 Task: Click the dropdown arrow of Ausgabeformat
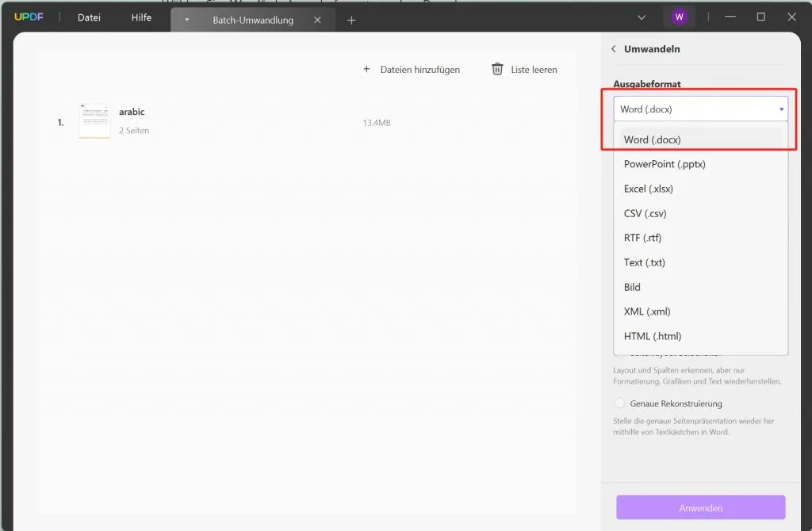(781, 109)
